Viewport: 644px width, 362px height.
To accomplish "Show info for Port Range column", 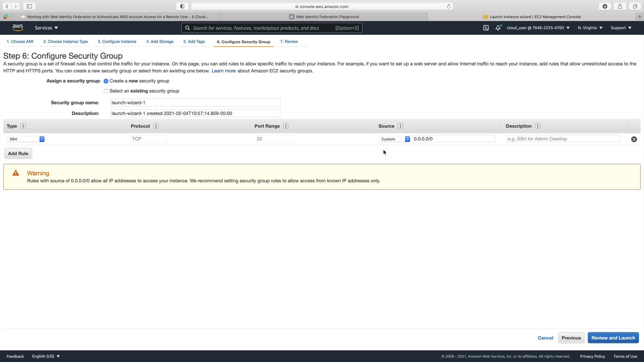I will 286,126.
